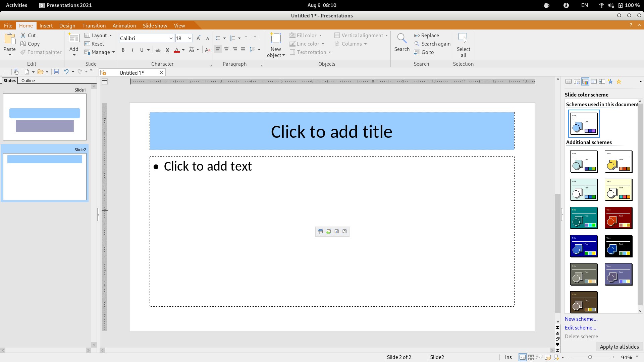This screenshot has width=644, height=362.
Task: Click the New object icon
Action: point(276,39)
